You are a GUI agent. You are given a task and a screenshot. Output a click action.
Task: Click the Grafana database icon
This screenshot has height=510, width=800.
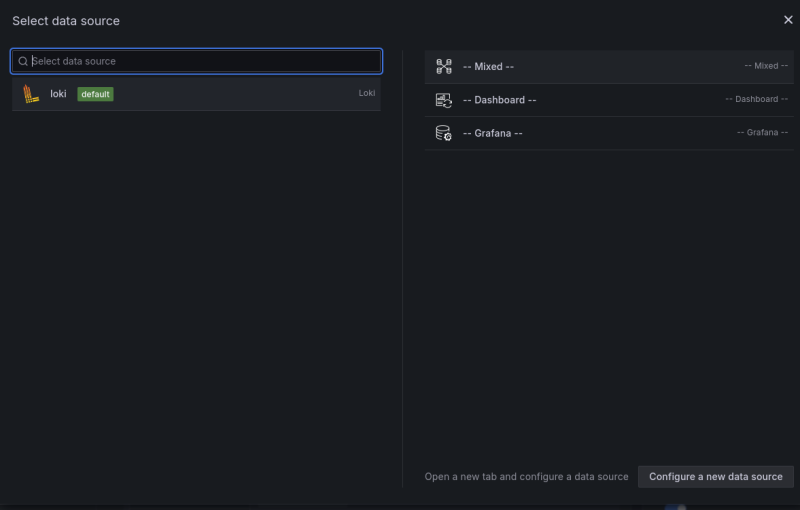click(x=444, y=133)
